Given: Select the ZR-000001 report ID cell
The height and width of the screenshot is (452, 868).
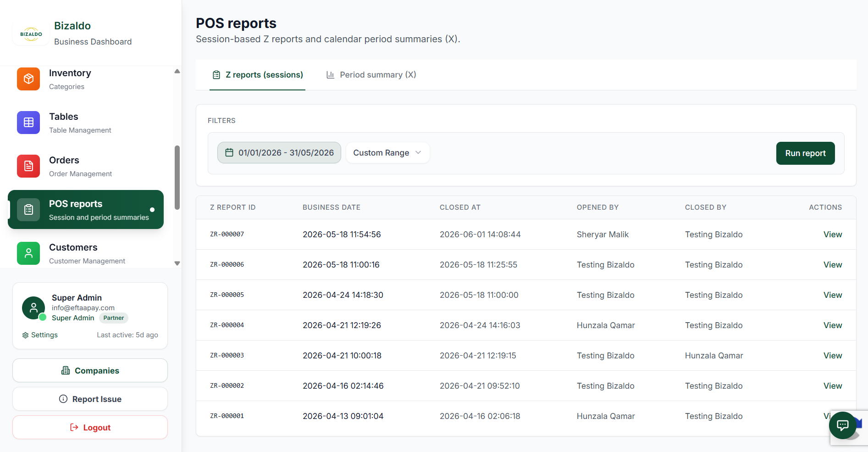Looking at the screenshot, I should point(227,416).
